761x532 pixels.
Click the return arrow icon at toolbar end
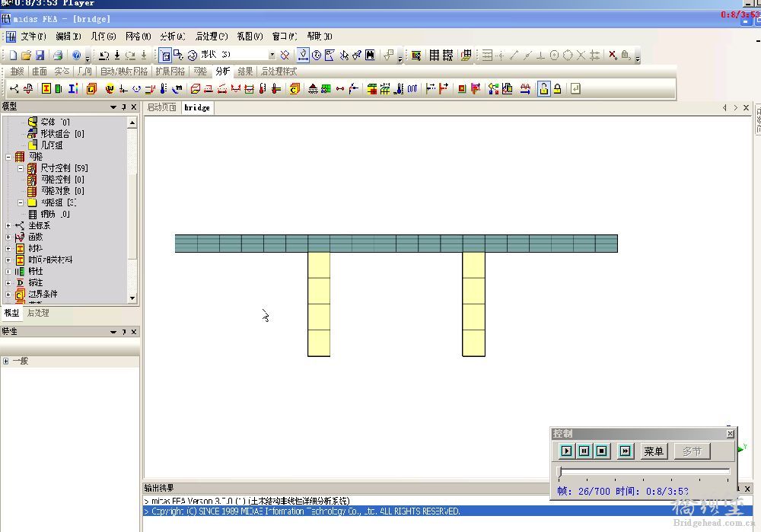[x=575, y=88]
